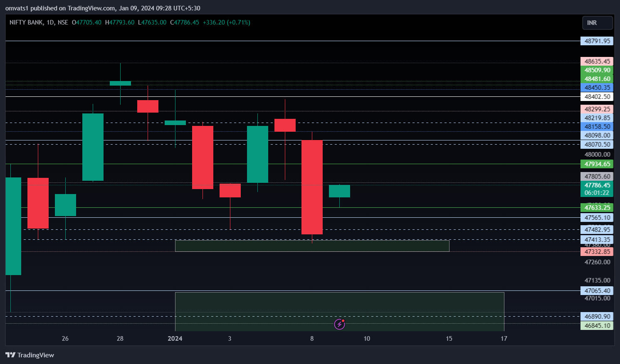The image size is (620, 364).
Task: Select the green 48481.60 price label
Action: point(597,79)
